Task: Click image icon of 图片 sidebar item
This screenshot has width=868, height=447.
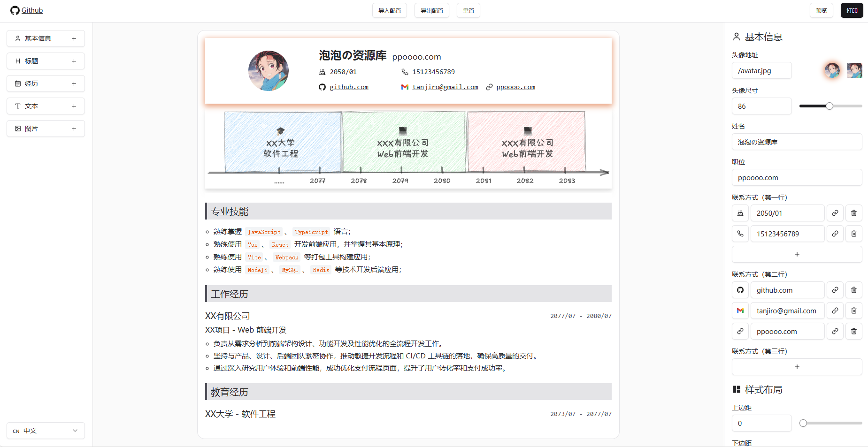Action: pyautogui.click(x=18, y=129)
